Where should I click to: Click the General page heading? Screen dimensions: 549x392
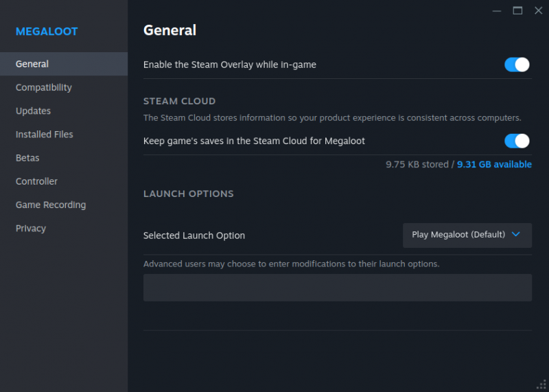[x=170, y=30]
